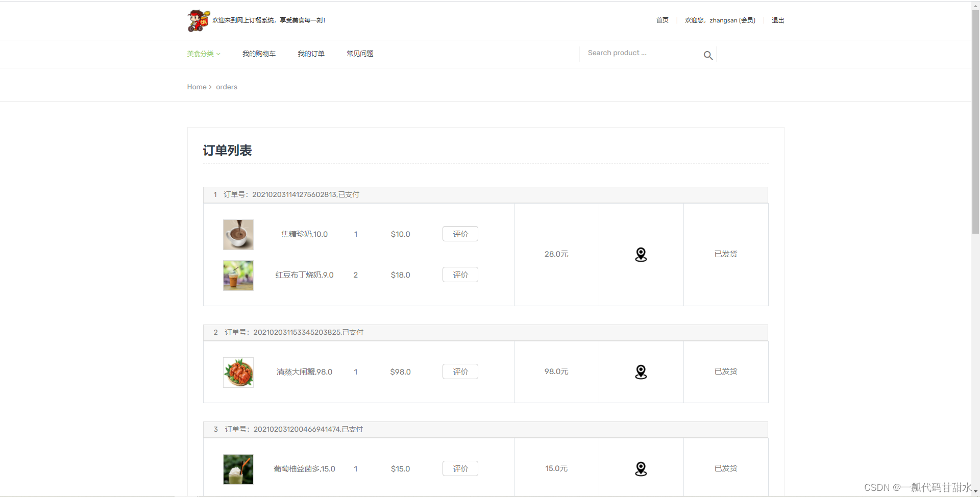This screenshot has height=497, width=980.
Task: Click the Search product input field
Action: (641, 53)
